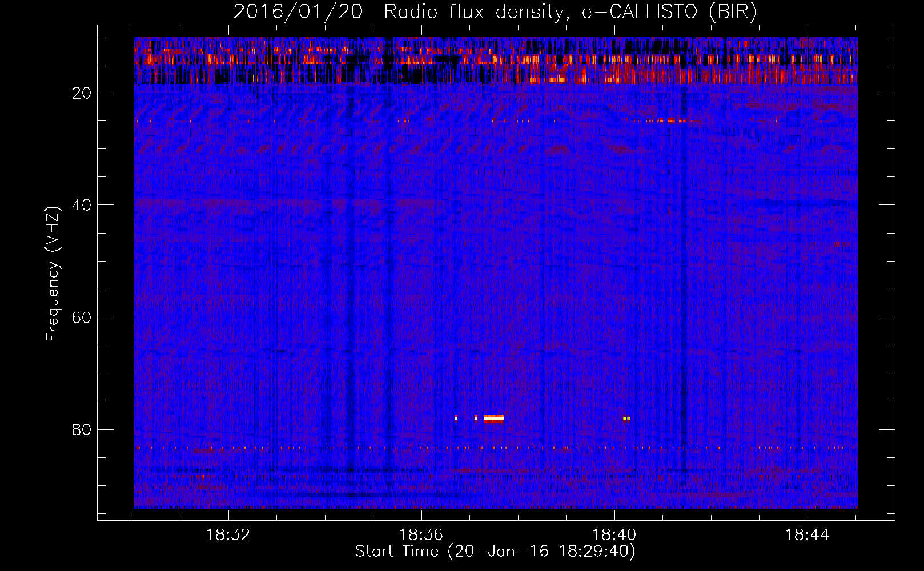
Task: Click the small yellow burst after 18:40 near 78 MHz
Action: click(x=626, y=419)
